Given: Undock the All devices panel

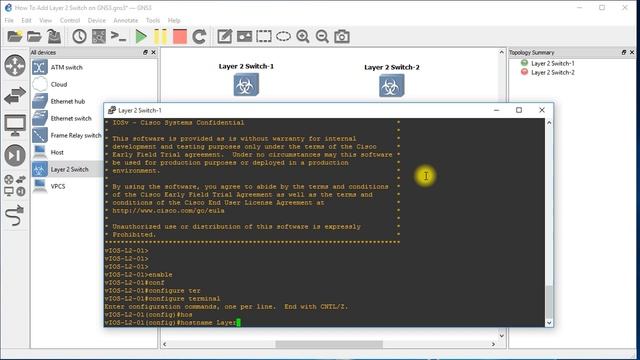Looking at the screenshot, I should (x=145, y=52).
